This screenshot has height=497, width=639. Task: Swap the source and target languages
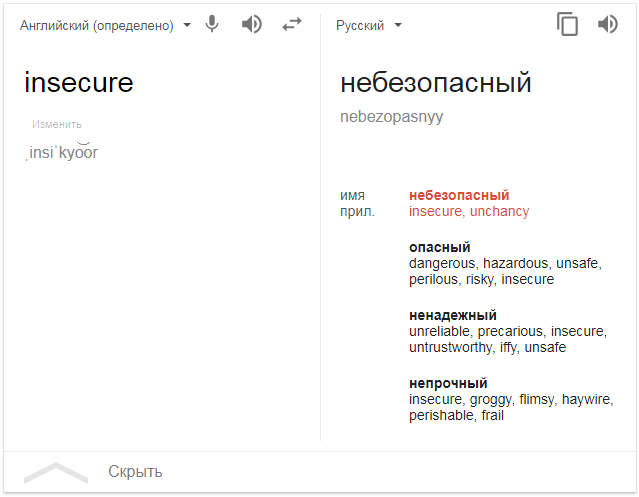point(291,25)
